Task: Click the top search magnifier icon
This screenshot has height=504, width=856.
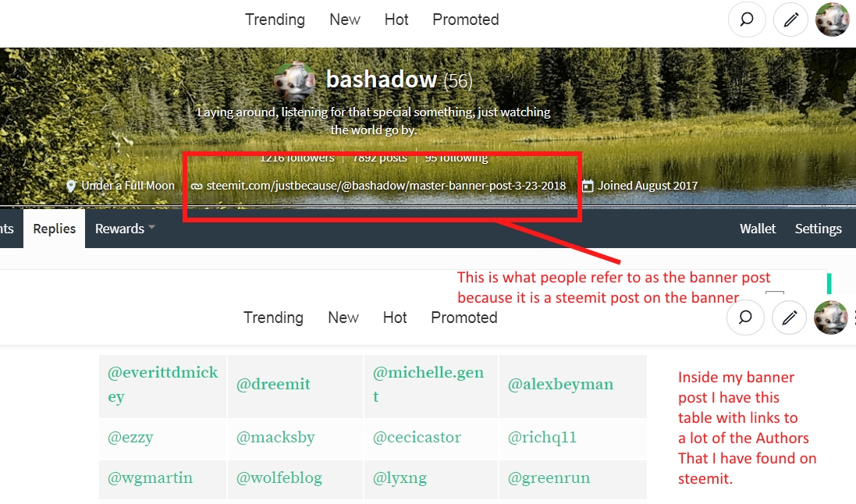Action: (747, 20)
